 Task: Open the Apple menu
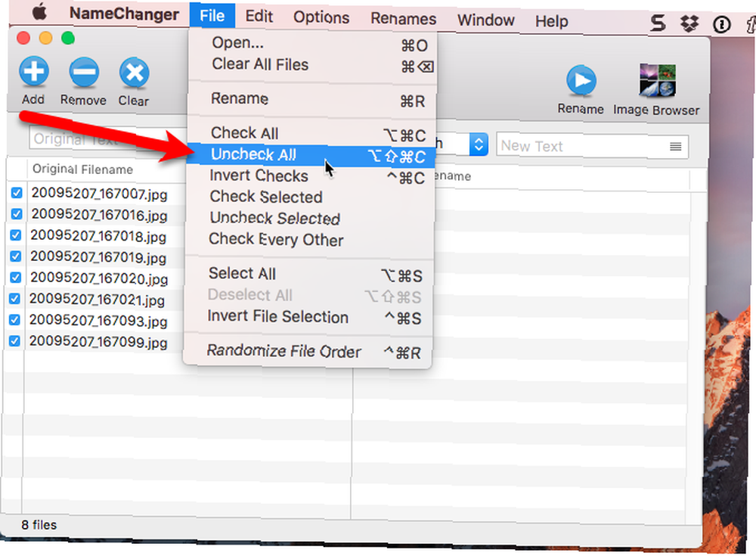pyautogui.click(x=39, y=11)
